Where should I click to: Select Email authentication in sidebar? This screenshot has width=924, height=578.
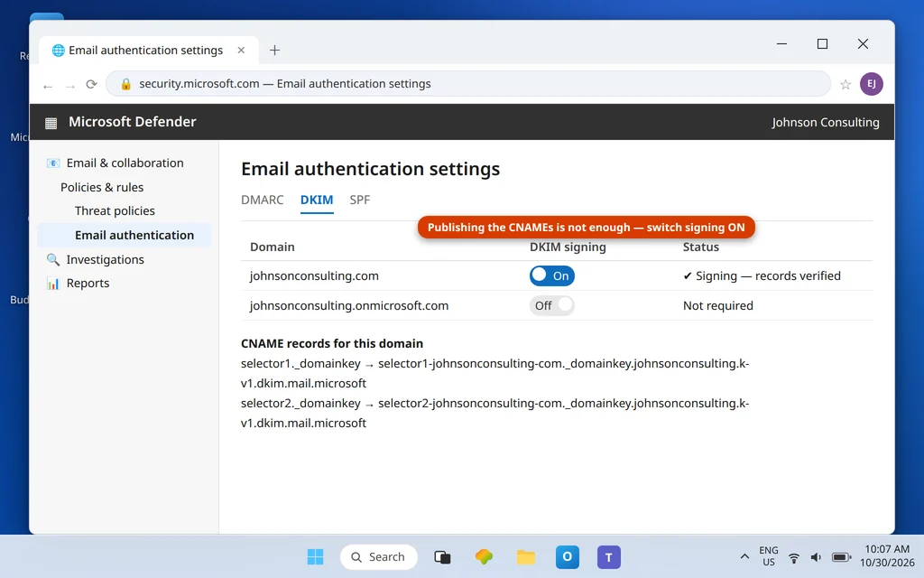coord(124,235)
